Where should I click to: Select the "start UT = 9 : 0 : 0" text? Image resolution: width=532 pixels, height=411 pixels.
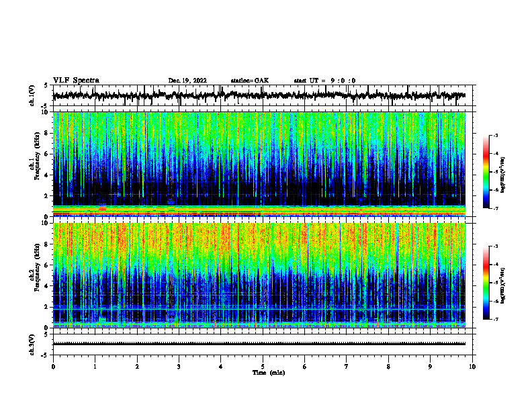324,81
